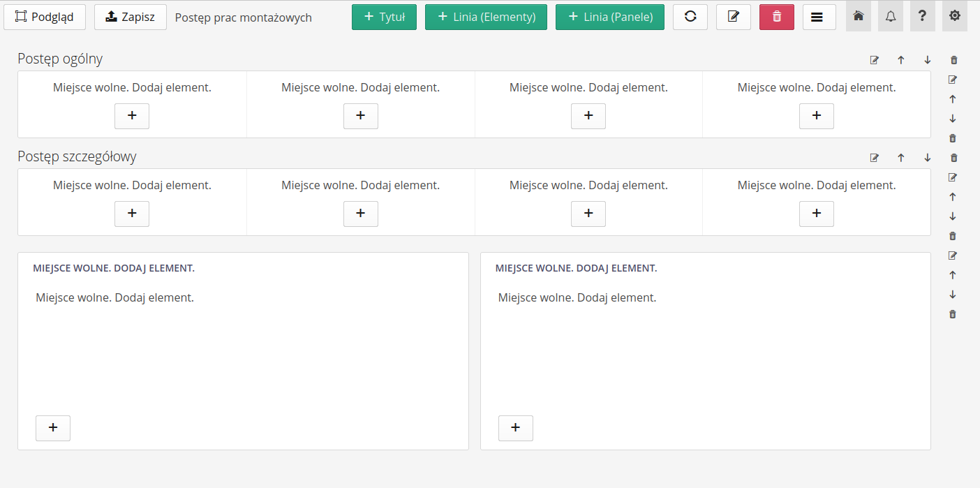Edit the Postęp szczegółowy title
The image size is (980, 488).
(x=875, y=158)
